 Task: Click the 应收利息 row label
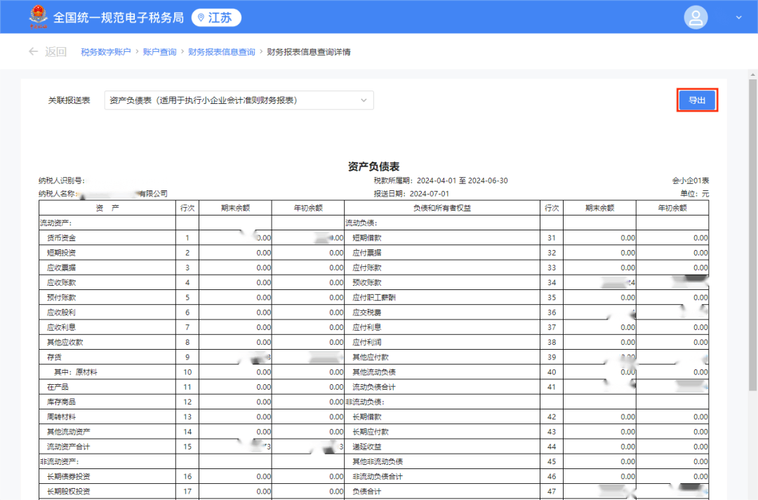tap(61, 327)
